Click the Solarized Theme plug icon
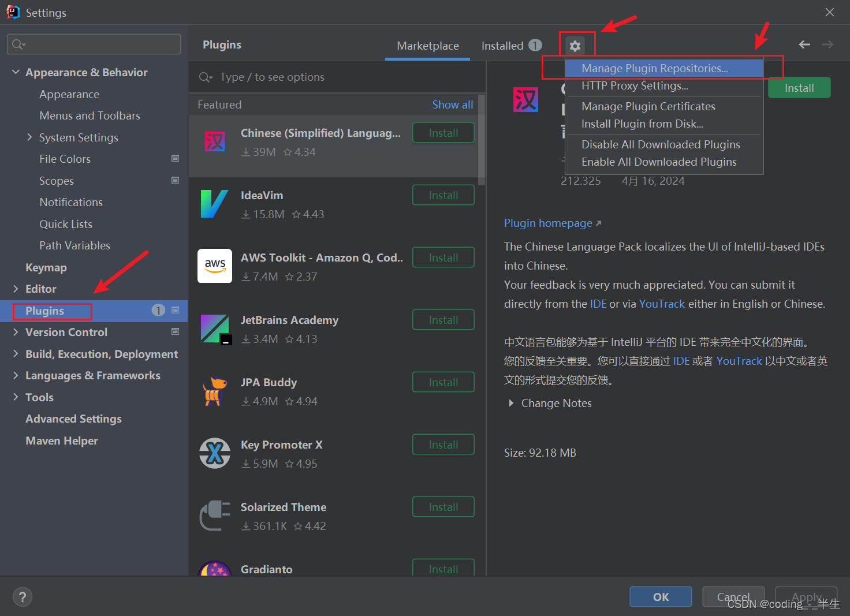 pyautogui.click(x=215, y=516)
